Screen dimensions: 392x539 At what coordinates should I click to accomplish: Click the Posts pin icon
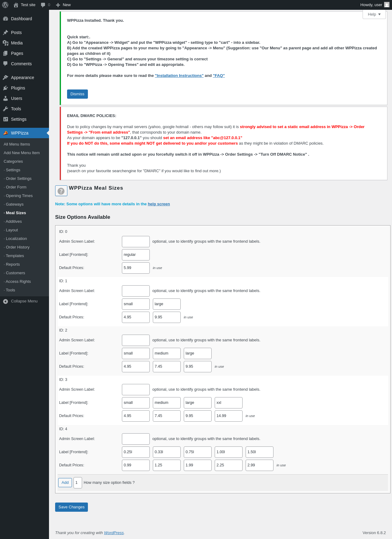[x=6, y=32]
